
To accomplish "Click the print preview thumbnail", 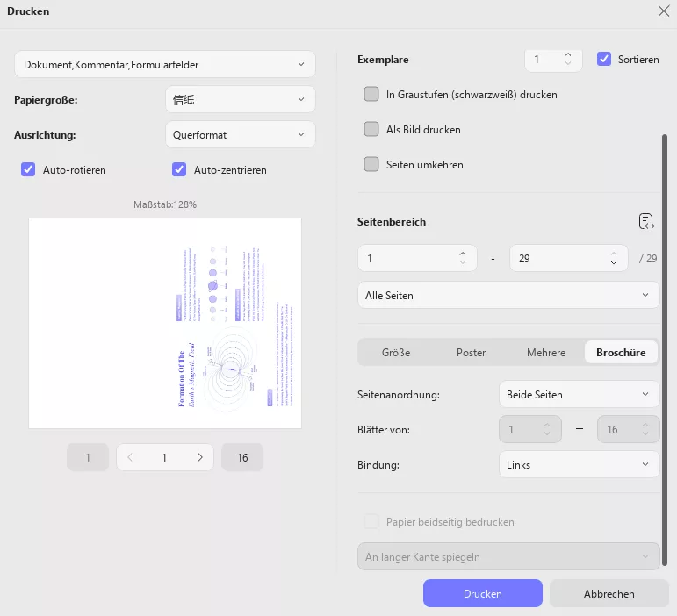I will point(165,323).
